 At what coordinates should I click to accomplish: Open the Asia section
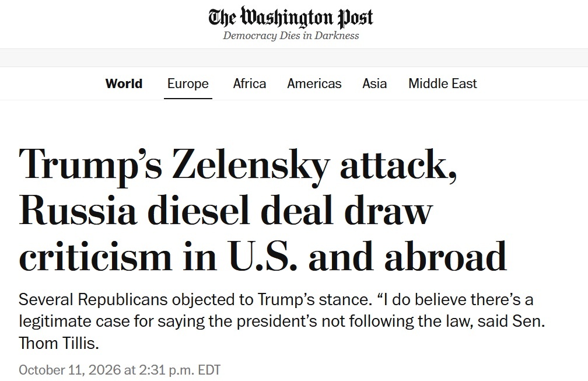click(374, 83)
